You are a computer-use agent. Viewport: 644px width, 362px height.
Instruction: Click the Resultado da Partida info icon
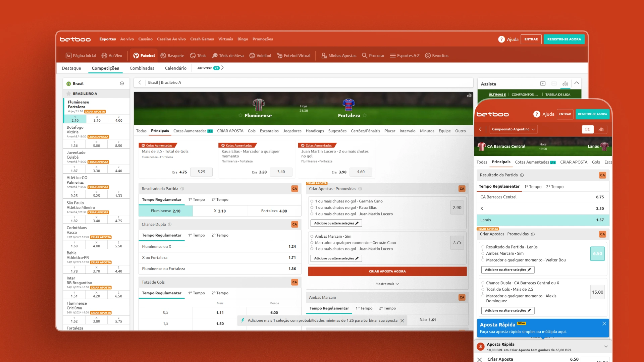click(182, 189)
